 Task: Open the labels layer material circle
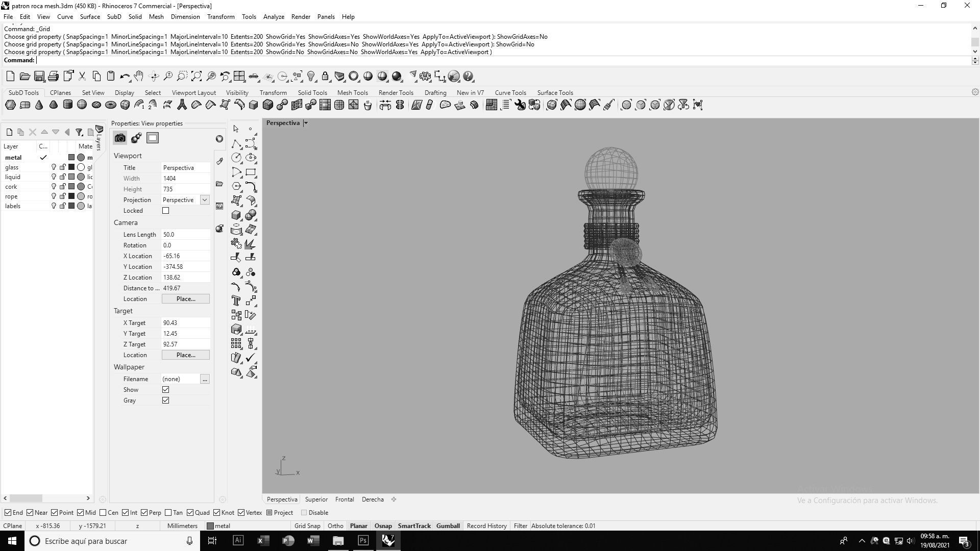coord(81,206)
